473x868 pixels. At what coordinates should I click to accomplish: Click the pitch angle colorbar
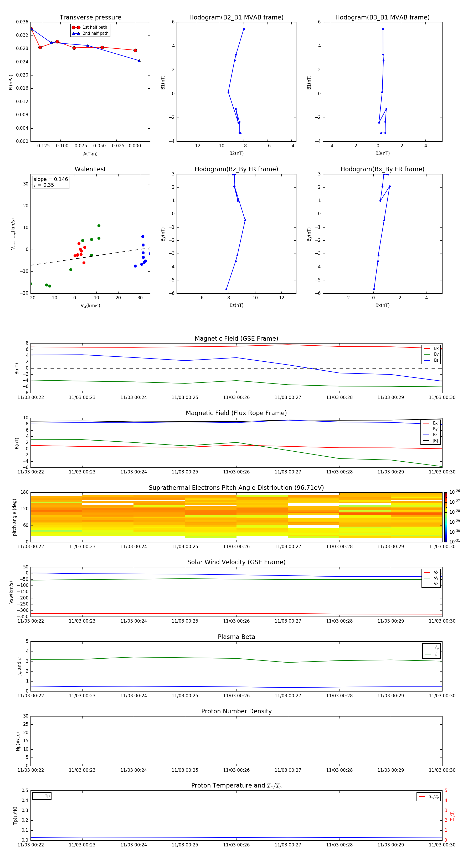coord(446,517)
